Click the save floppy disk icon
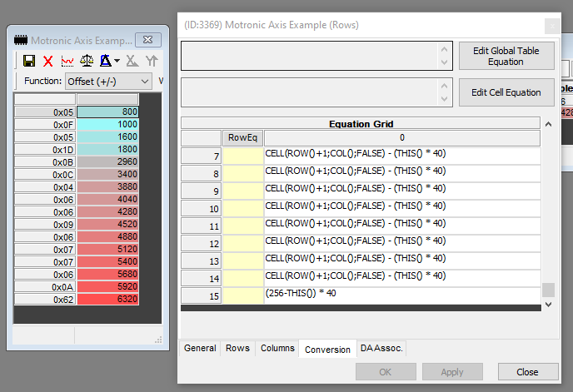 pyautogui.click(x=29, y=61)
